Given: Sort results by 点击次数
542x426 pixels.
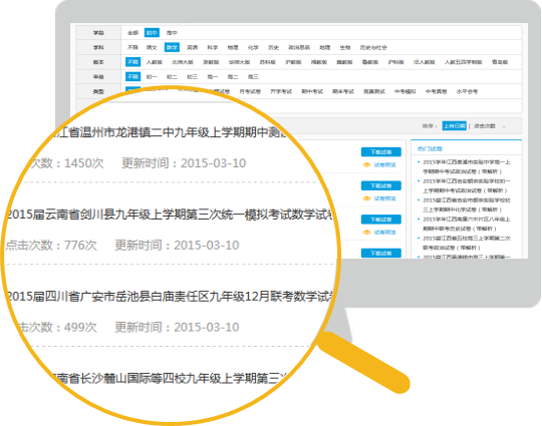Looking at the screenshot, I should point(485,126).
